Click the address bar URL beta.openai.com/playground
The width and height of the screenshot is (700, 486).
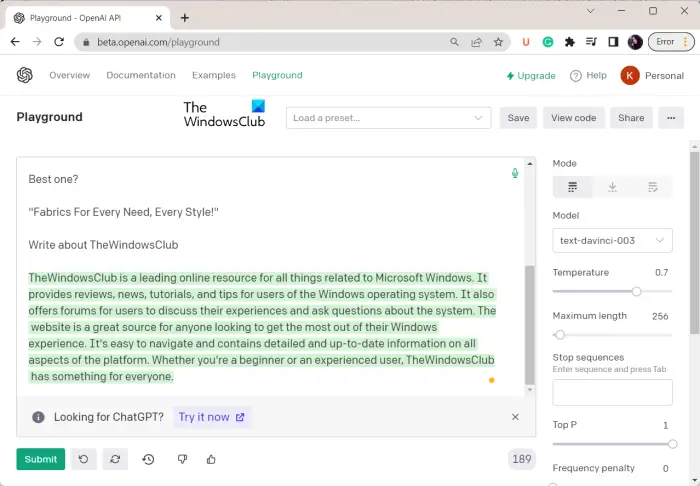pyautogui.click(x=158, y=42)
